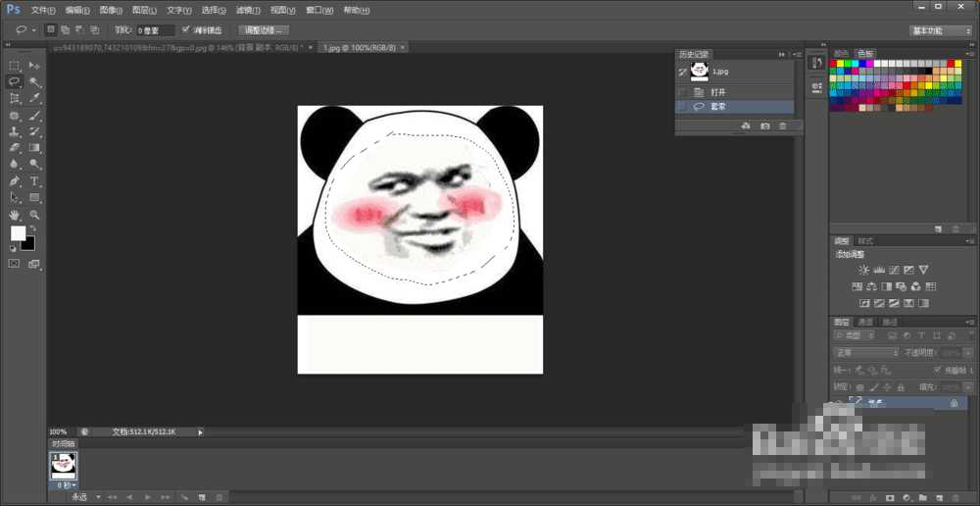Toggle Quick Mask mode button
Viewport: 980px width, 506px height.
(x=15, y=263)
